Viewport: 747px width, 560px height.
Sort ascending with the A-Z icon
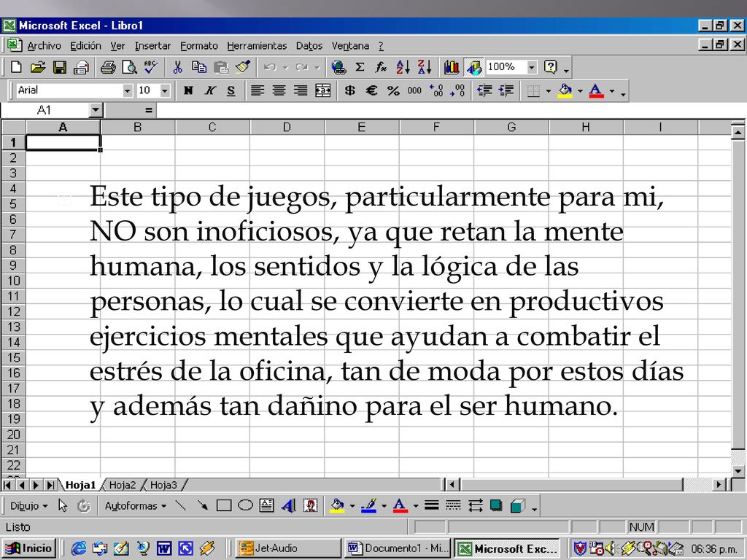(x=403, y=67)
